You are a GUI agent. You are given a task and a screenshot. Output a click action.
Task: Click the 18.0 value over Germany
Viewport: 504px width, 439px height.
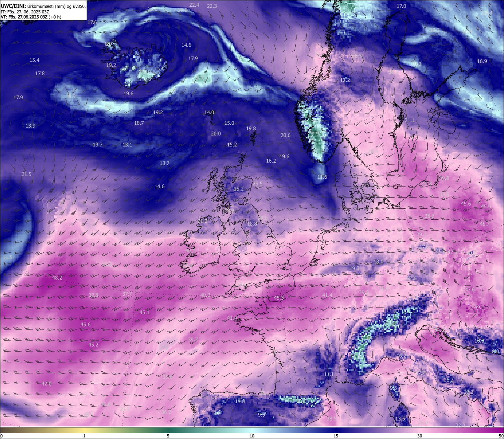378,262
